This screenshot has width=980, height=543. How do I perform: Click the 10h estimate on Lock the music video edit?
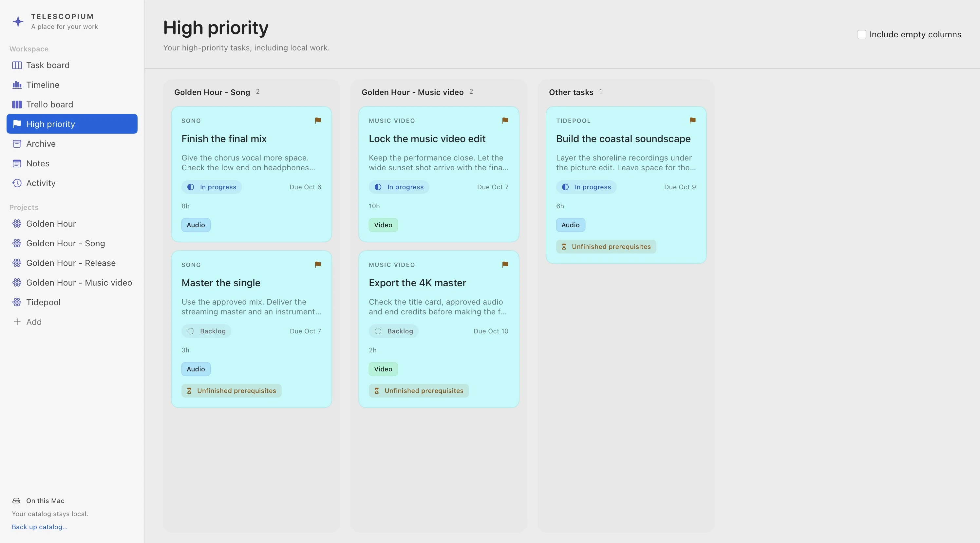[374, 206]
